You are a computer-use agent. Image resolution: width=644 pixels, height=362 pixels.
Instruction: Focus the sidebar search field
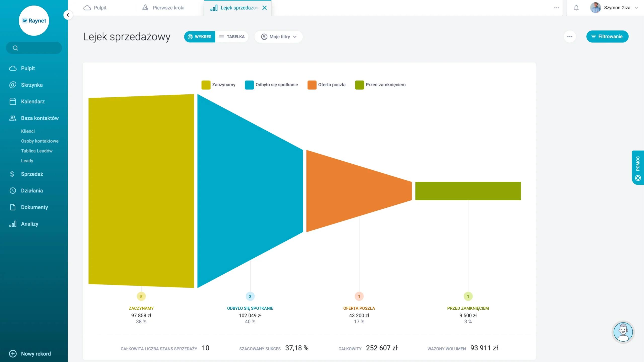point(34,48)
